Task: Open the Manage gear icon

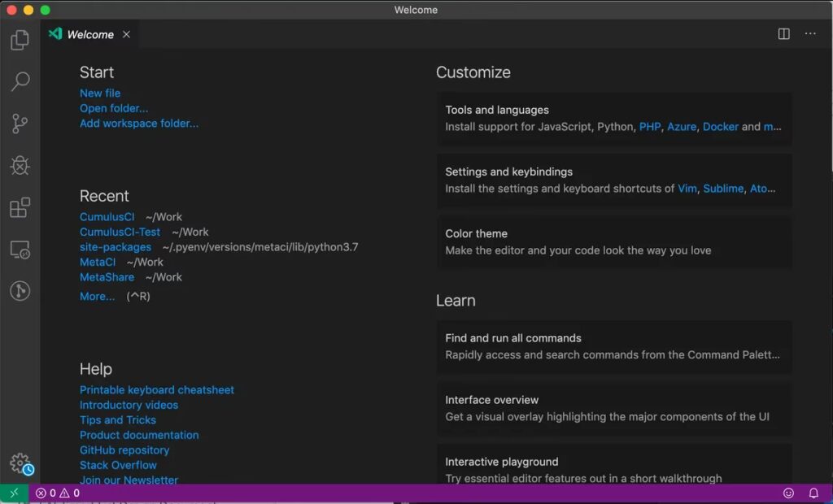Action: [x=21, y=463]
